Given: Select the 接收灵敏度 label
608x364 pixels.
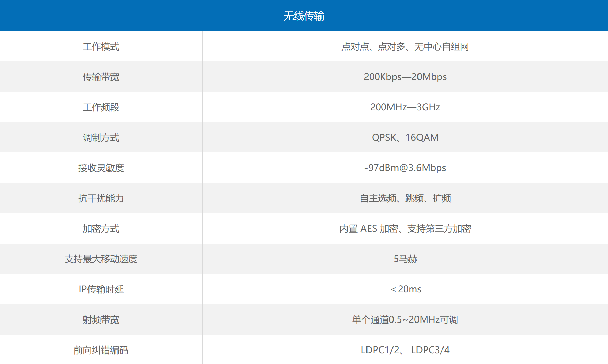Looking at the screenshot, I should [x=101, y=168].
